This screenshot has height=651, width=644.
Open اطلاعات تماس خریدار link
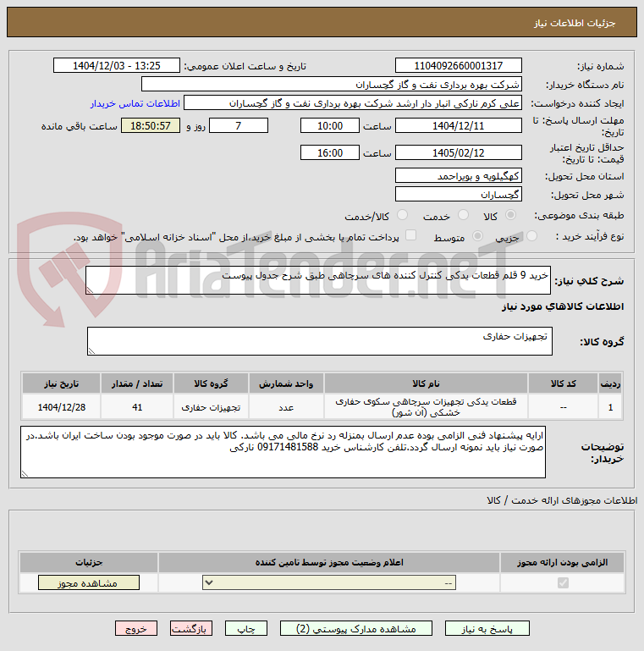135,103
